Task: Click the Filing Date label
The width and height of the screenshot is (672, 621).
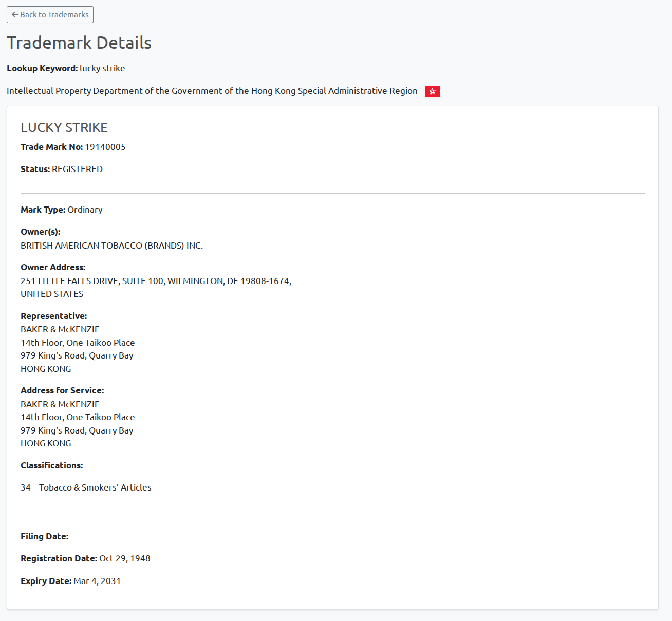Action: point(44,536)
